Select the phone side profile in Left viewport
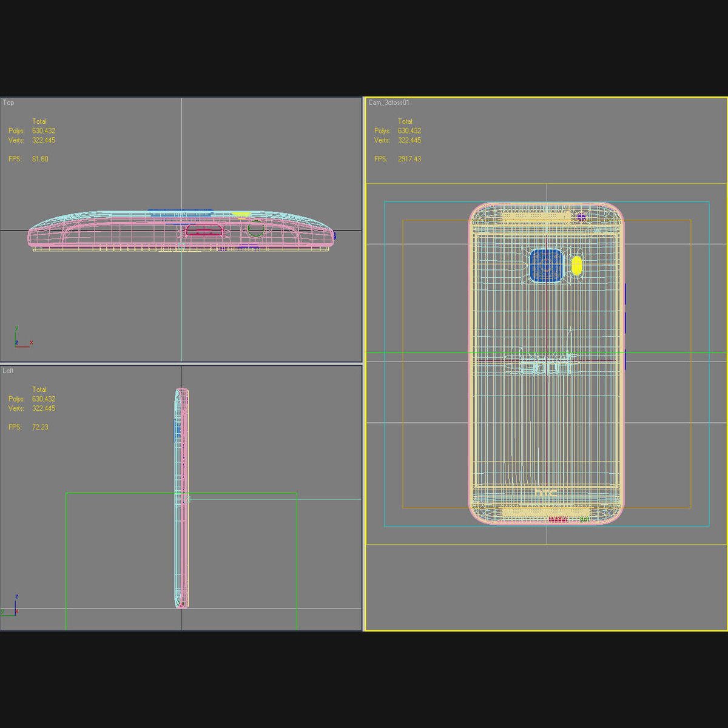Viewport: 728px width, 728px height. pos(182,498)
